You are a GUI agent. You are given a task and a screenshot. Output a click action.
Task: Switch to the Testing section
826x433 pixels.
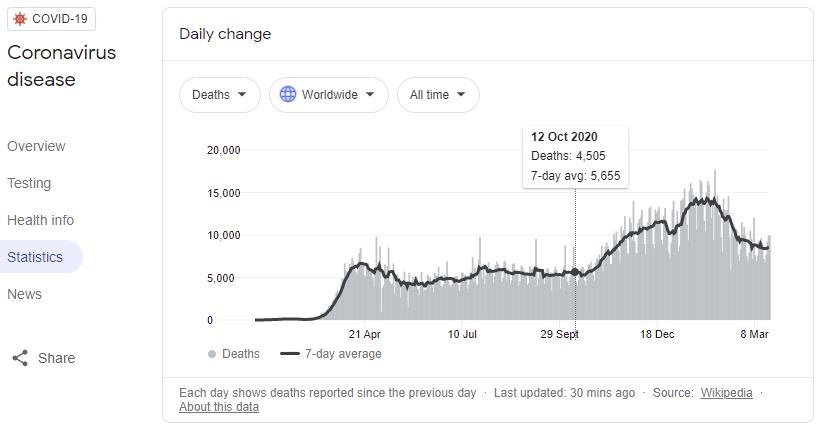click(x=29, y=183)
